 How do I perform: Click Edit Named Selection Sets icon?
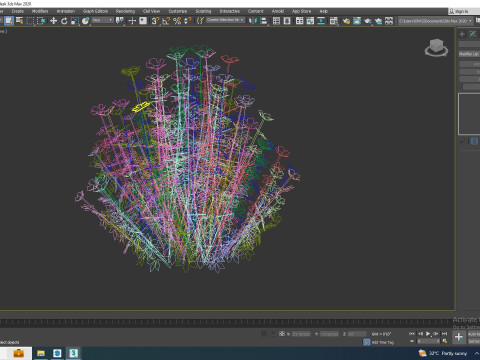tap(200, 21)
